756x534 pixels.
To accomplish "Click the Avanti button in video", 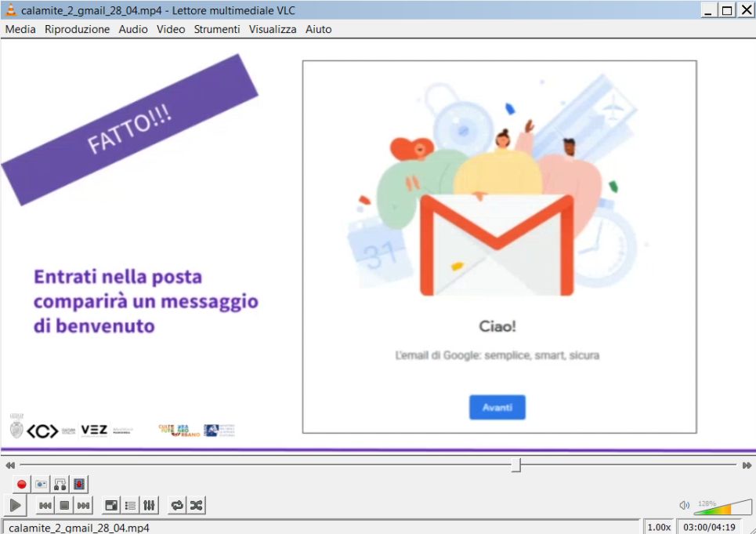I will [497, 407].
